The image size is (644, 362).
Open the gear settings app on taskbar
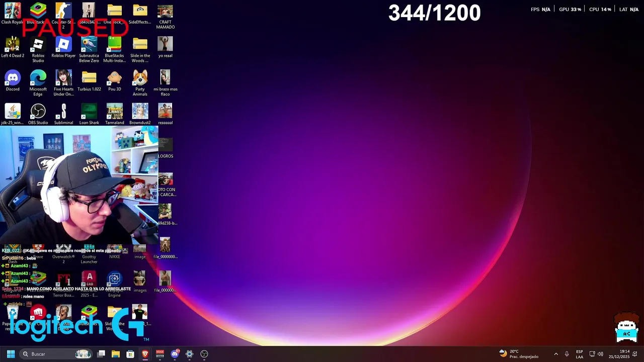point(189,354)
